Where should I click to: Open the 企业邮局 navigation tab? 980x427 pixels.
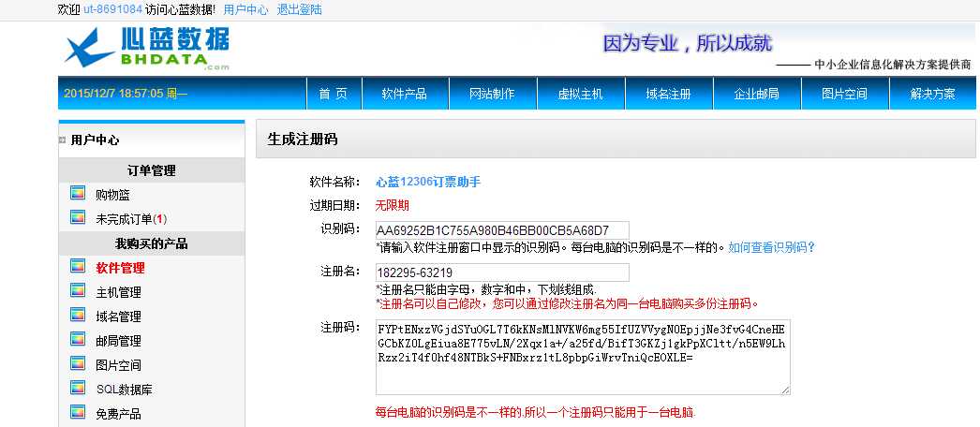pos(757,94)
